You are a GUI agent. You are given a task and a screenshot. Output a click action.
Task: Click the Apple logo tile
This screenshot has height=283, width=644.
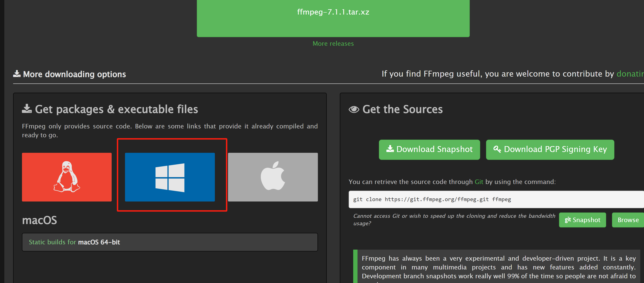[273, 177]
